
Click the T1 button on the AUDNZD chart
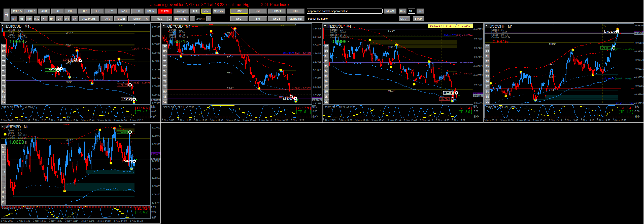pos(4,157)
